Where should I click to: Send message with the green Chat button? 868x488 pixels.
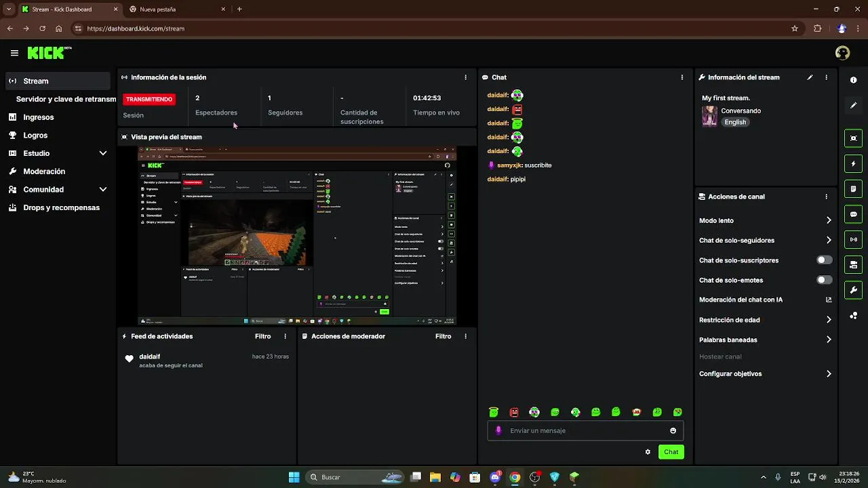pyautogui.click(x=671, y=452)
